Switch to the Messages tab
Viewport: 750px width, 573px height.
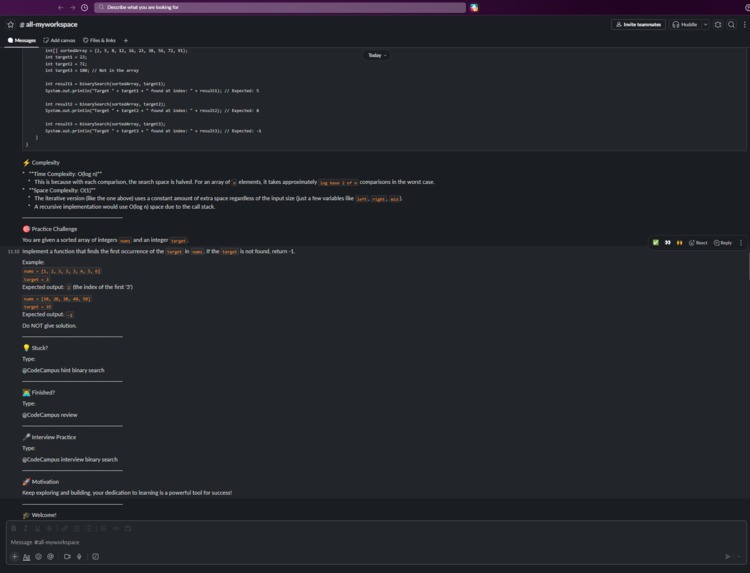click(22, 41)
